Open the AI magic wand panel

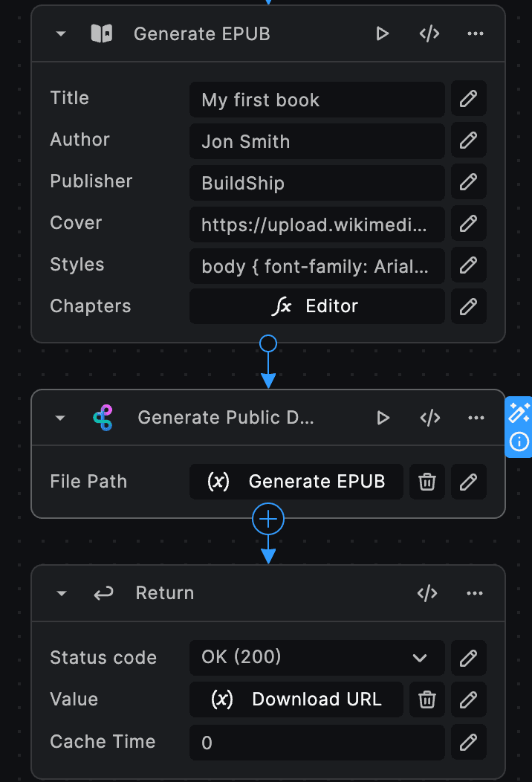[519, 413]
